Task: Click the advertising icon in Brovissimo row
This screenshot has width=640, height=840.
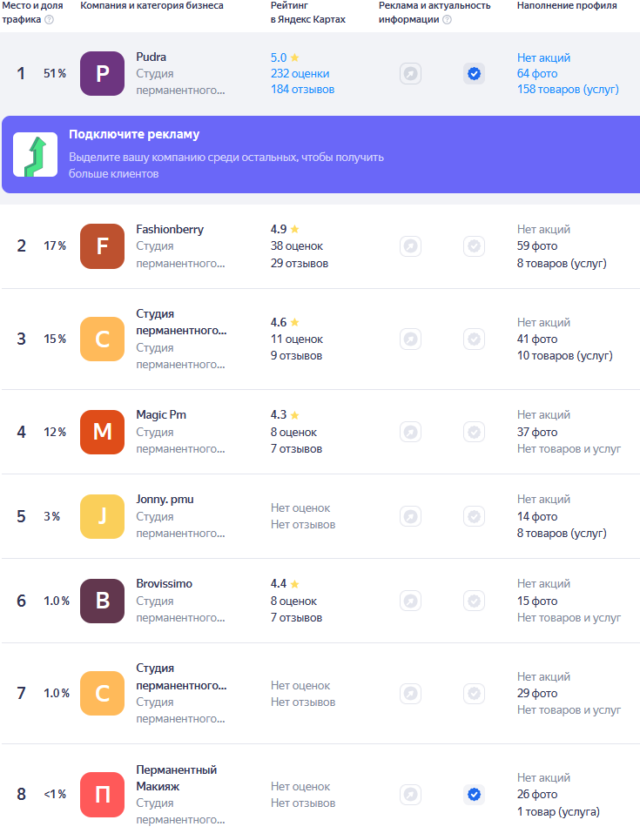Action: (411, 601)
